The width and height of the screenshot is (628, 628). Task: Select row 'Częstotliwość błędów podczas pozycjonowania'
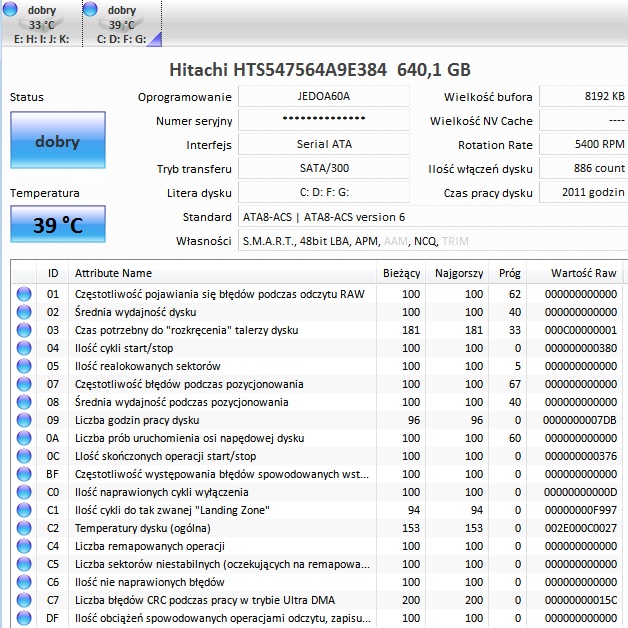pos(317,384)
